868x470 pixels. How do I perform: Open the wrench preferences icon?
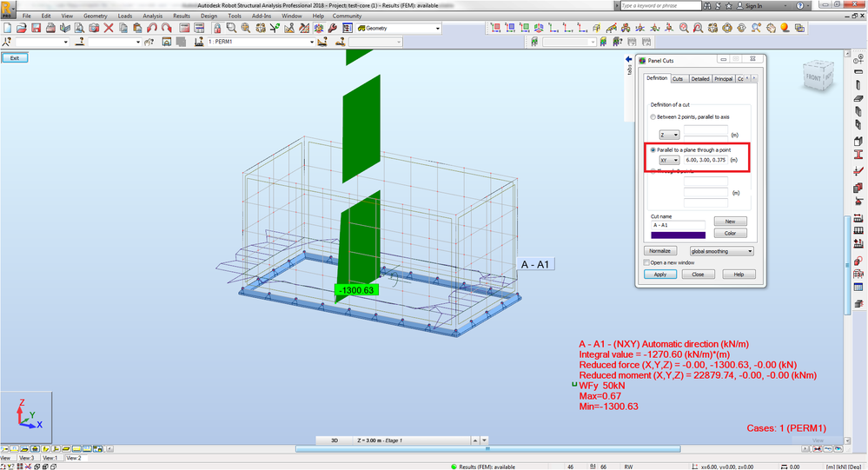pos(332,28)
